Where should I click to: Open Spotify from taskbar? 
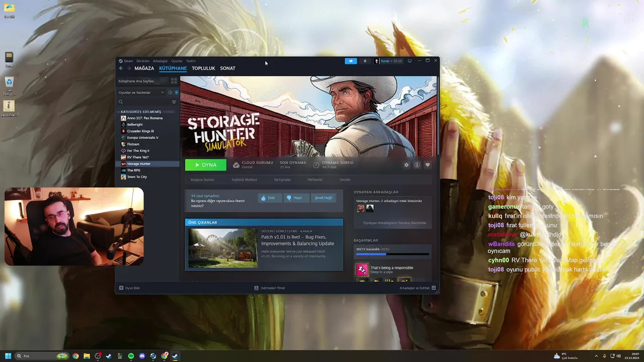pos(131,356)
